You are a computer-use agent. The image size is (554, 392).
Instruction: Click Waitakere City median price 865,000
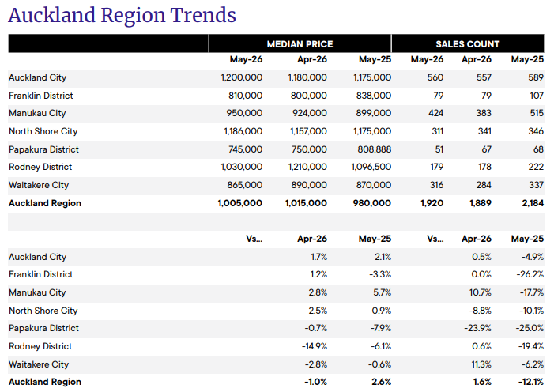click(245, 185)
